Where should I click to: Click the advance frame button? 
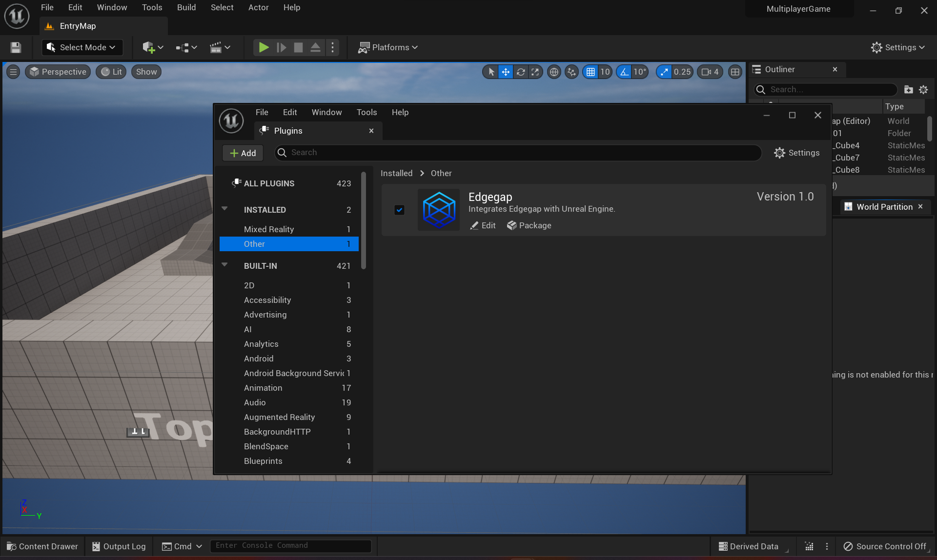[281, 47]
